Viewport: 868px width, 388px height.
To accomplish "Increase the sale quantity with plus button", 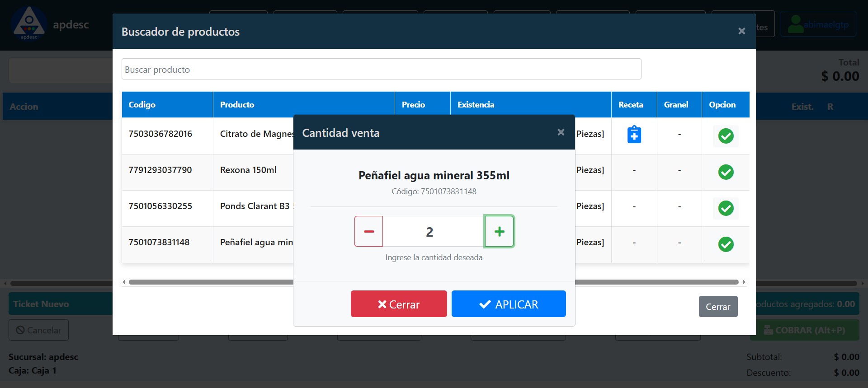I will tap(499, 231).
